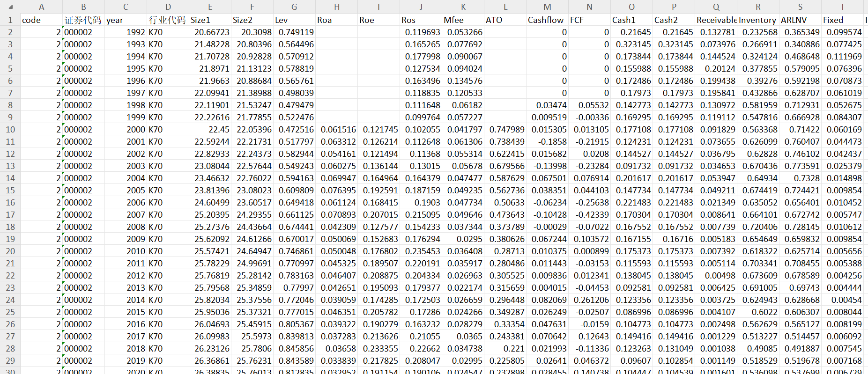This screenshot has height=374, width=868.
Task: Select the year cell showing 2019
Action: [x=126, y=361]
